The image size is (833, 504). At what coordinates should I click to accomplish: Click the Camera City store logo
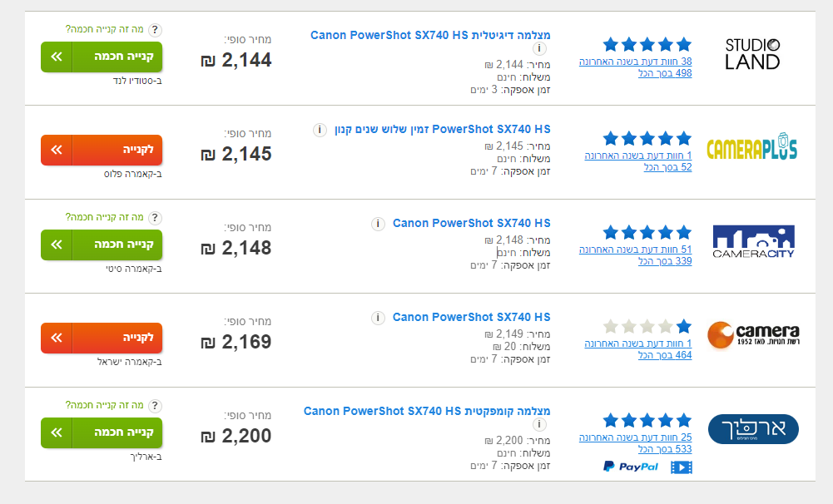tap(753, 241)
